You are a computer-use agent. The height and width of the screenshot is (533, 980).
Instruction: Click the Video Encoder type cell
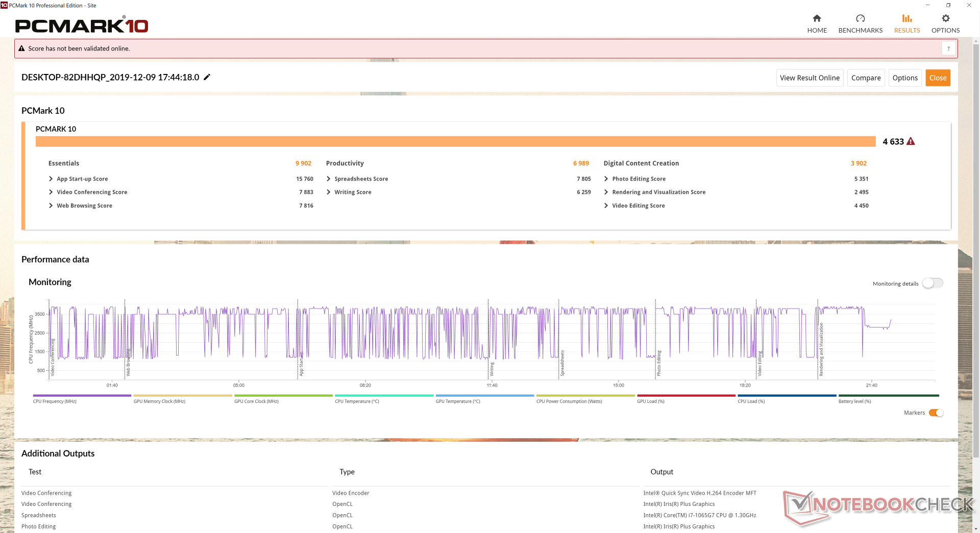(x=351, y=493)
